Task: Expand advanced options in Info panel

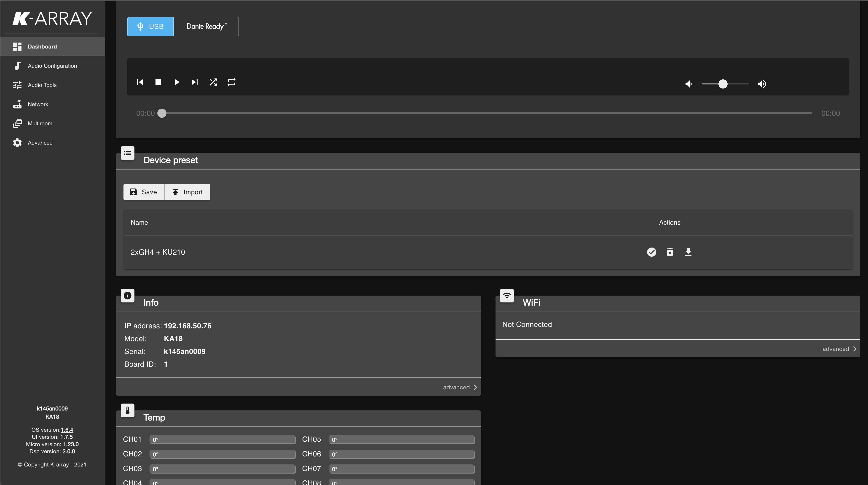Action: click(x=460, y=387)
